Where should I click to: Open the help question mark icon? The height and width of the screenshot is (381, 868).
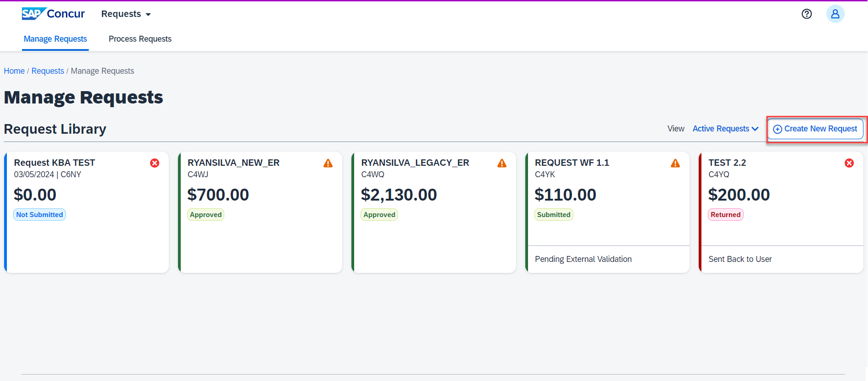click(x=807, y=14)
